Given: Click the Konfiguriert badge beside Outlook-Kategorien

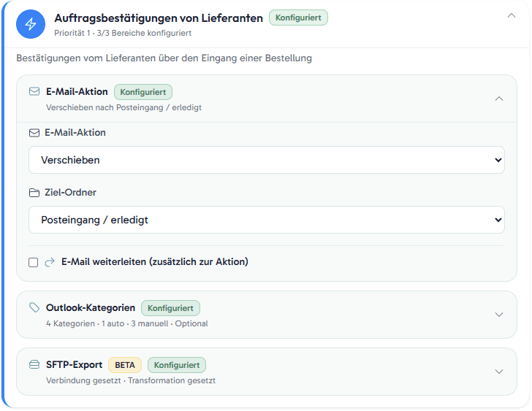Looking at the screenshot, I should pyautogui.click(x=170, y=308).
